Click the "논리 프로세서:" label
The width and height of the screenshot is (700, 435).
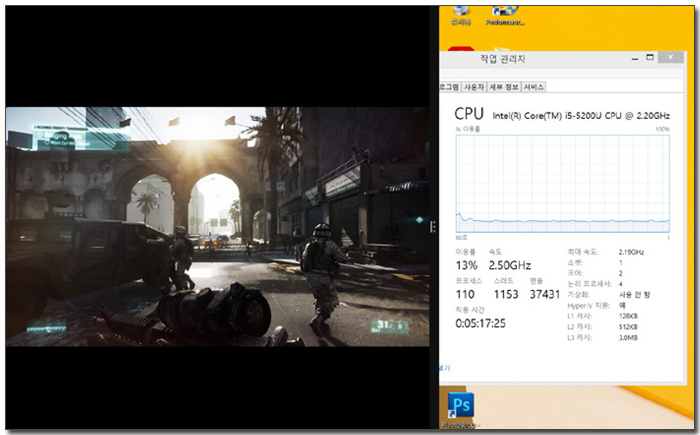pos(589,284)
